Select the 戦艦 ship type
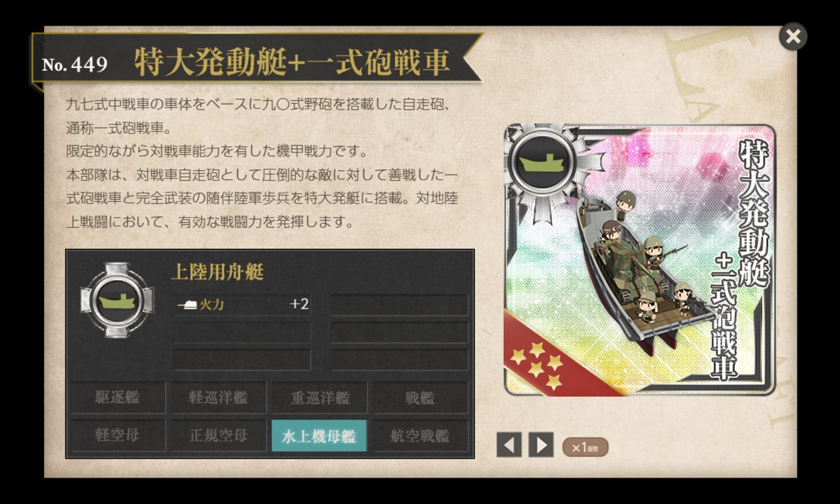This screenshot has height=504, width=840. coord(420,398)
